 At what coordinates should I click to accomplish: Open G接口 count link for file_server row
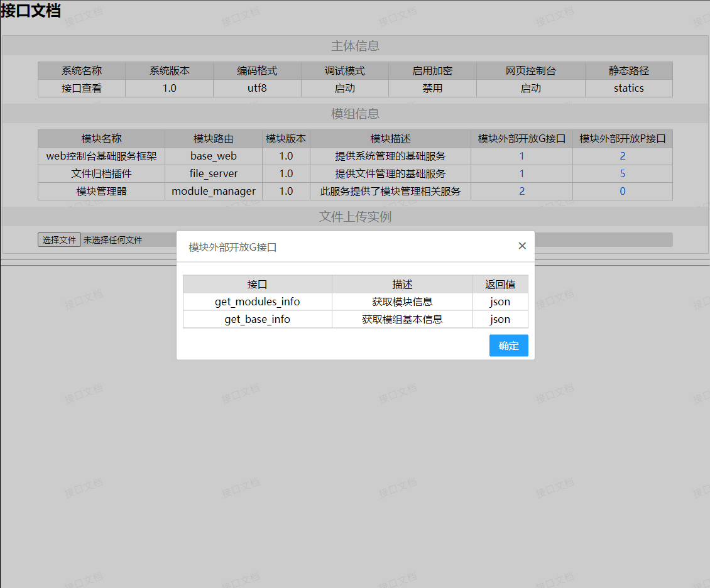point(522,174)
